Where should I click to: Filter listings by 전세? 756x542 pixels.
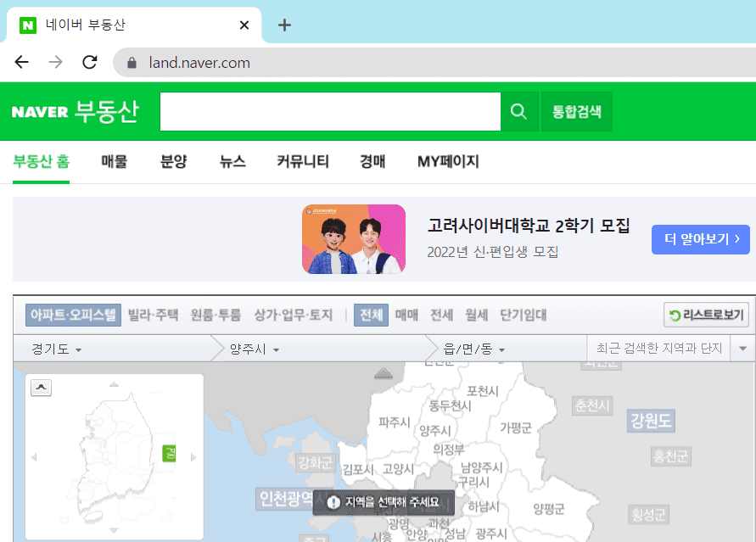[441, 315]
